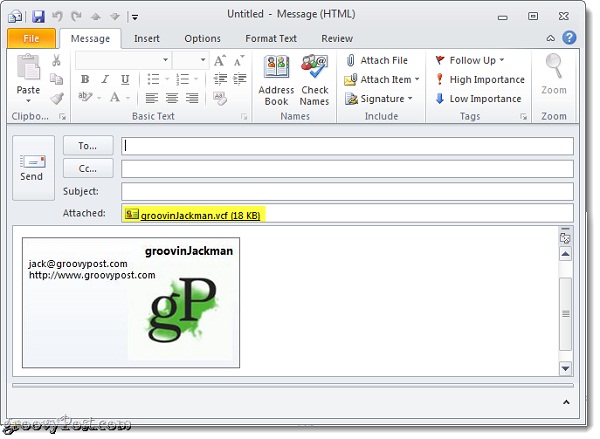Open Follow Up flag menu

tap(470, 60)
